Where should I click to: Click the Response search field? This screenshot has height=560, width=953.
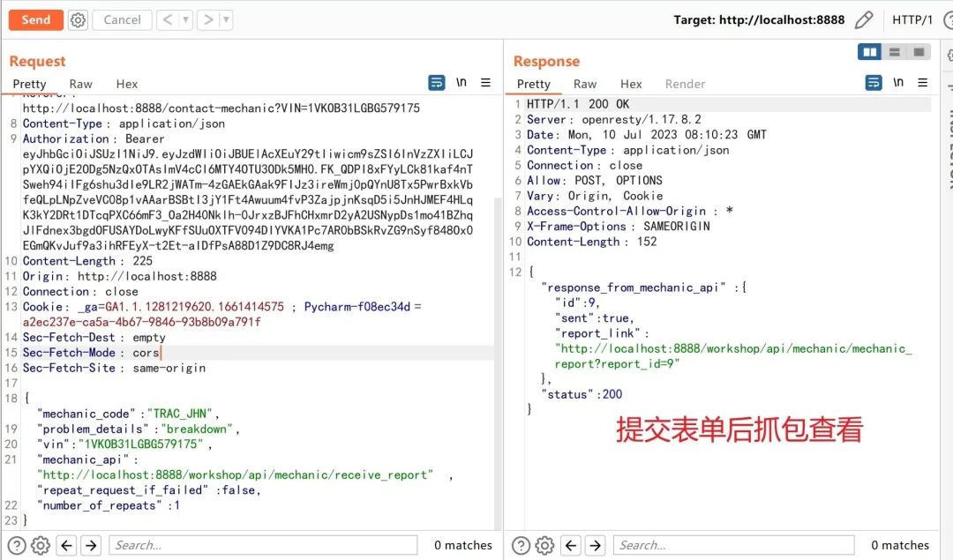tap(733, 545)
